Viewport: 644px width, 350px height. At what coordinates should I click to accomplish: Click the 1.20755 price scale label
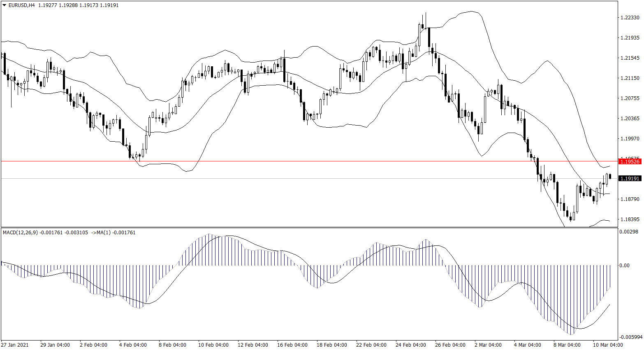point(630,98)
